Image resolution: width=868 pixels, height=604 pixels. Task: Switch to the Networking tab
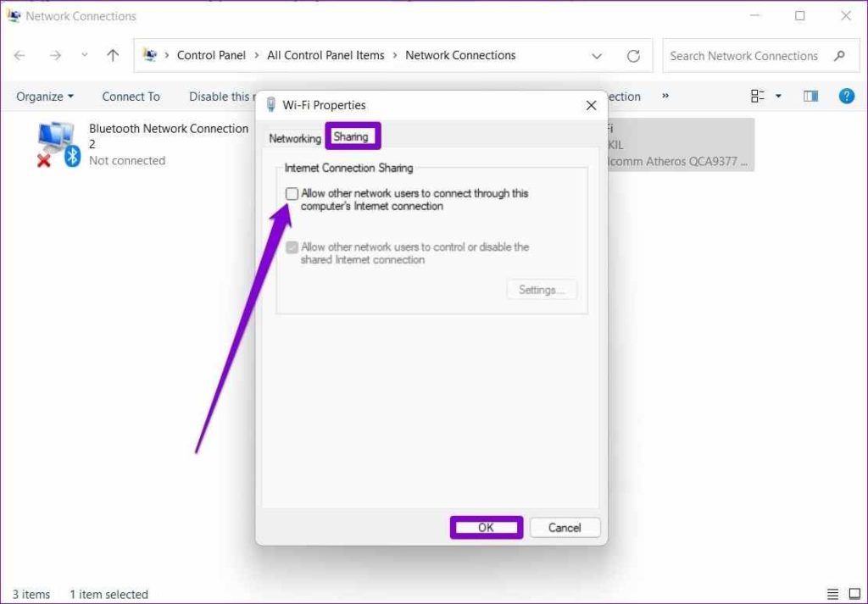(294, 138)
